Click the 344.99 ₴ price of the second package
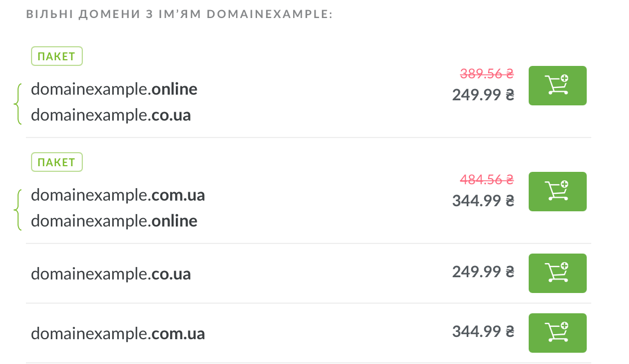This screenshot has width=629, height=364. point(483,201)
